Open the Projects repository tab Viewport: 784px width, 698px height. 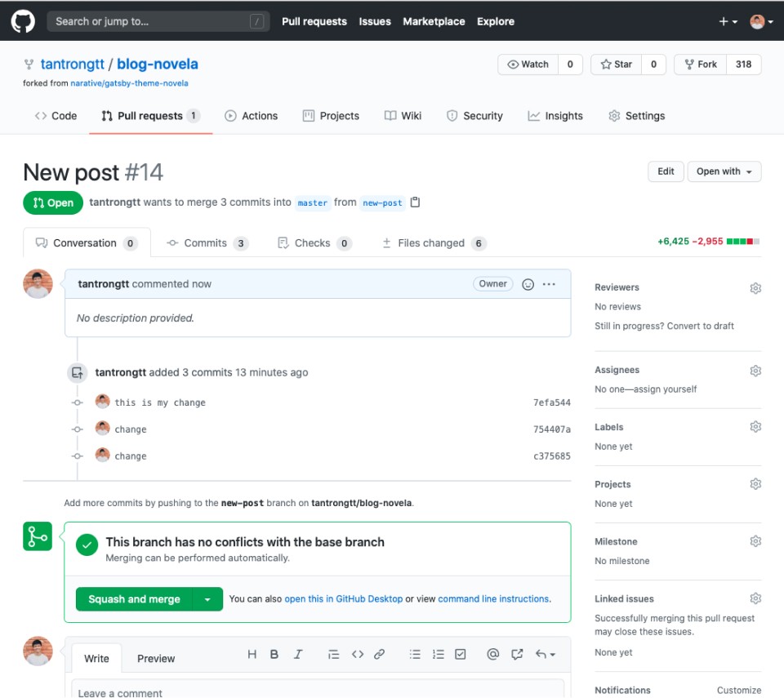coord(331,116)
